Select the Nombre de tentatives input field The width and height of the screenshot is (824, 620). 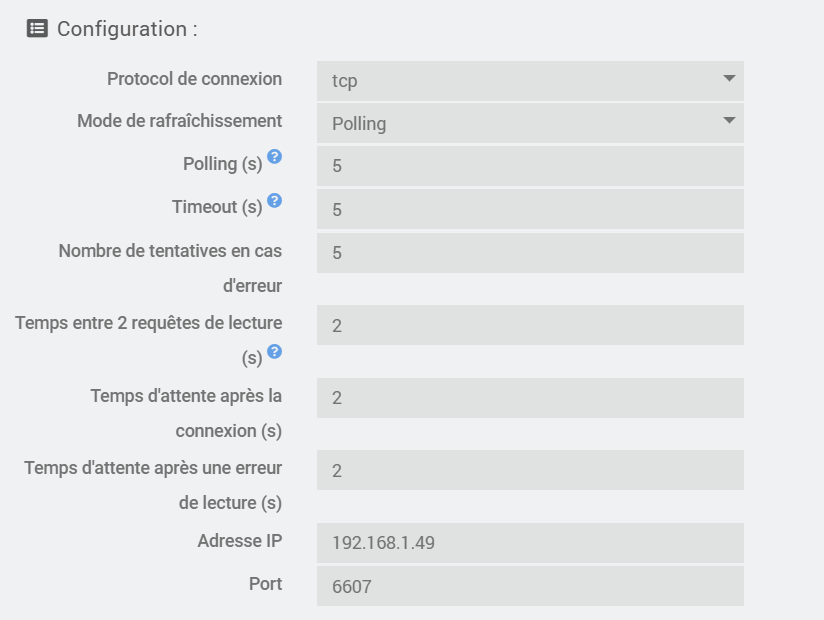click(x=530, y=253)
